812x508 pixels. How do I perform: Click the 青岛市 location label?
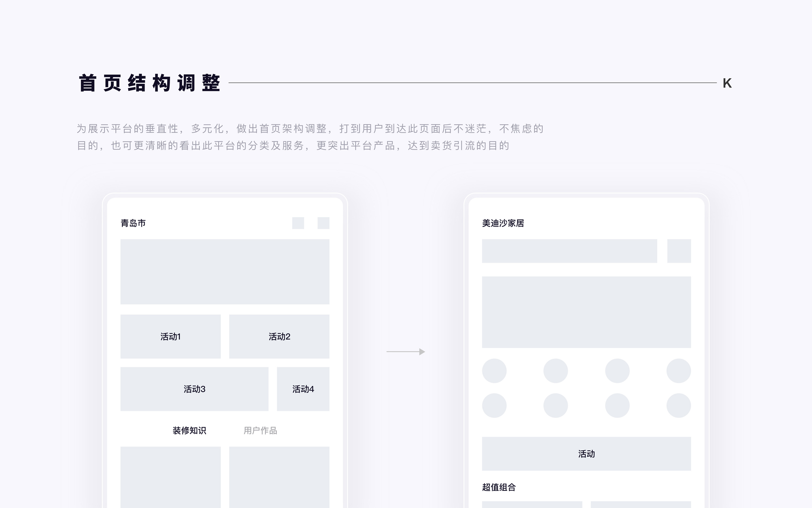133,223
